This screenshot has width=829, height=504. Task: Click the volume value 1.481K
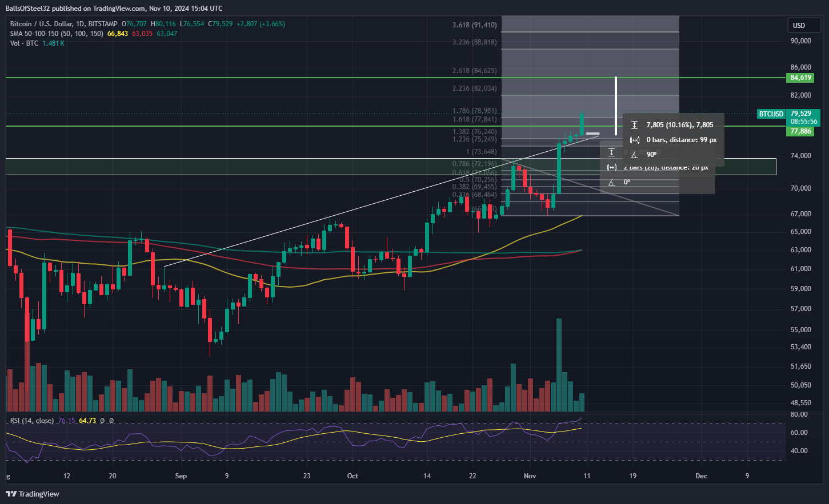(x=53, y=43)
